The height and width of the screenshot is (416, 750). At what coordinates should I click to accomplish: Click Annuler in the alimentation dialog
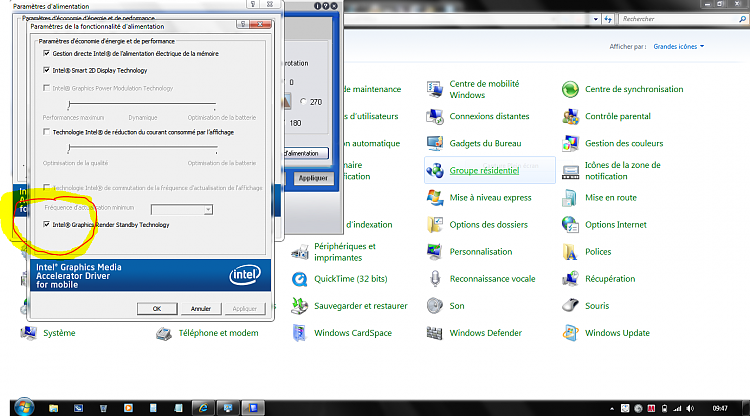200,308
